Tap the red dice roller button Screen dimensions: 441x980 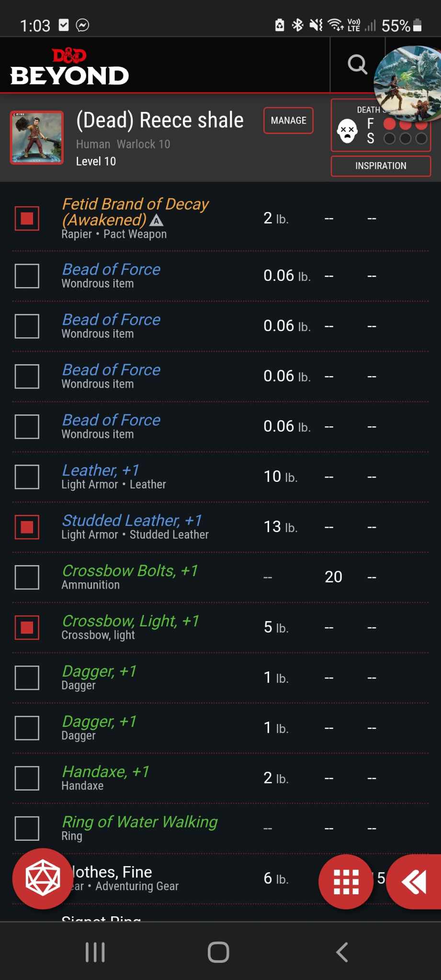pos(43,879)
